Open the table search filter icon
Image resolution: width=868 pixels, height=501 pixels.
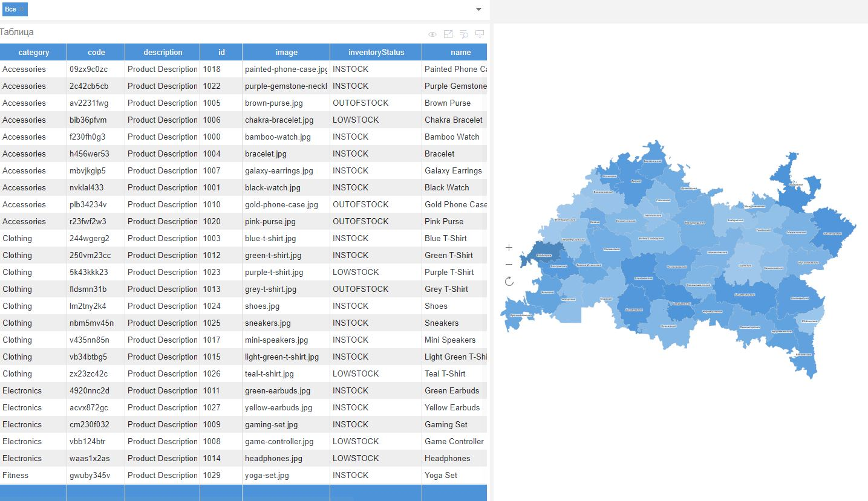pos(464,34)
